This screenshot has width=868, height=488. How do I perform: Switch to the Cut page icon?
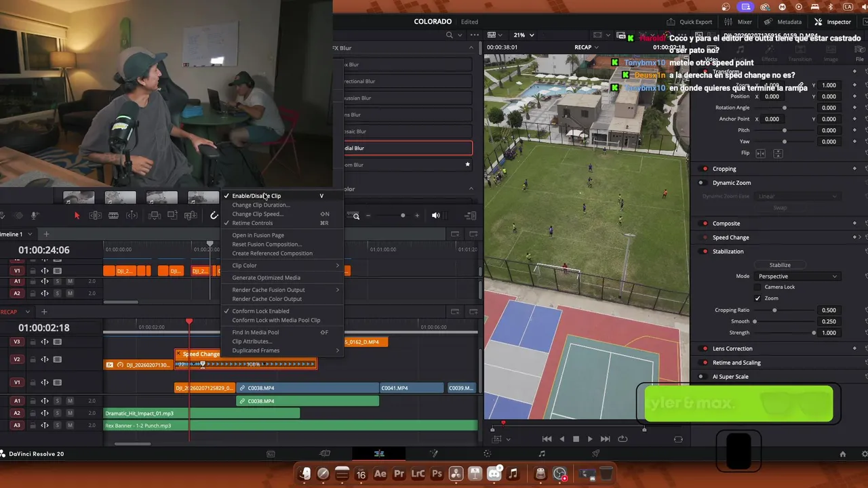[x=325, y=453]
